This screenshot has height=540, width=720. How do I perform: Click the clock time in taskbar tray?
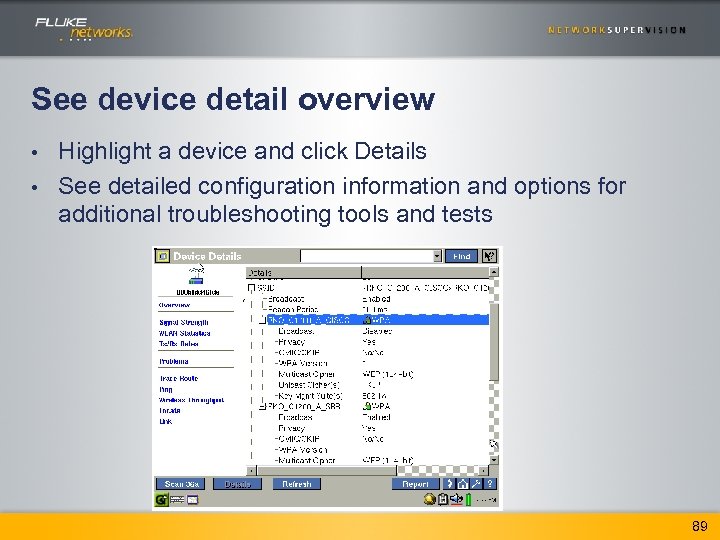(x=486, y=500)
